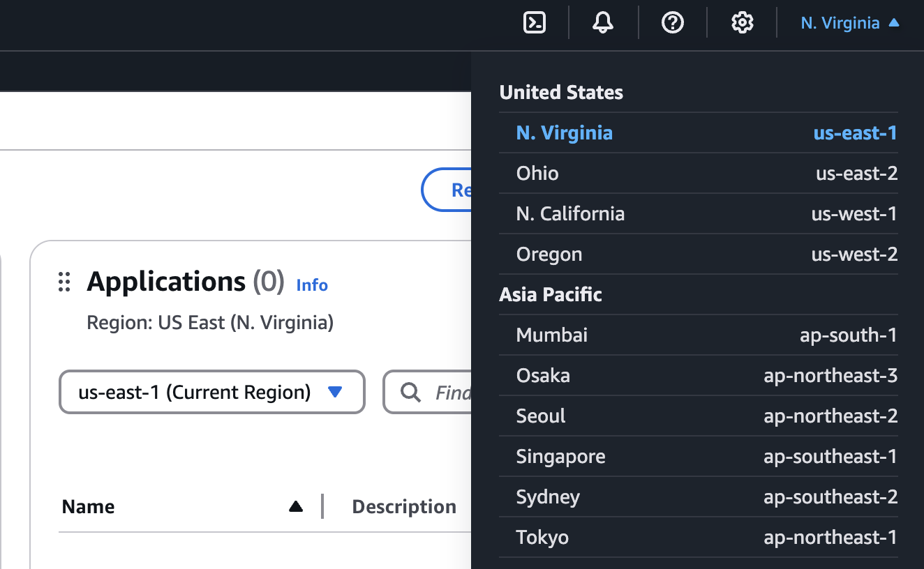Image resolution: width=924 pixels, height=569 pixels.
Task: Select Ohio us-east-2 region
Action: pyautogui.click(x=698, y=174)
